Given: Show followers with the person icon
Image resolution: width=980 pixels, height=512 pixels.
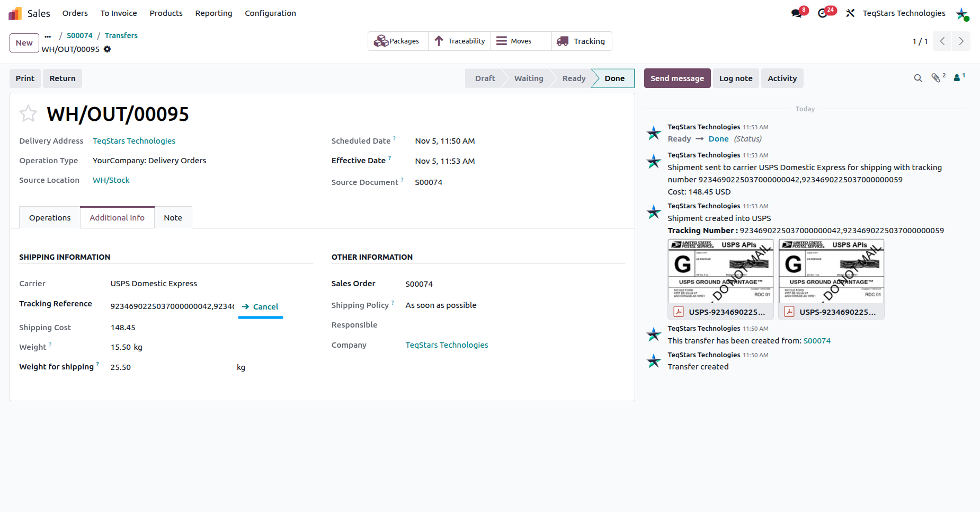Looking at the screenshot, I should pos(957,78).
